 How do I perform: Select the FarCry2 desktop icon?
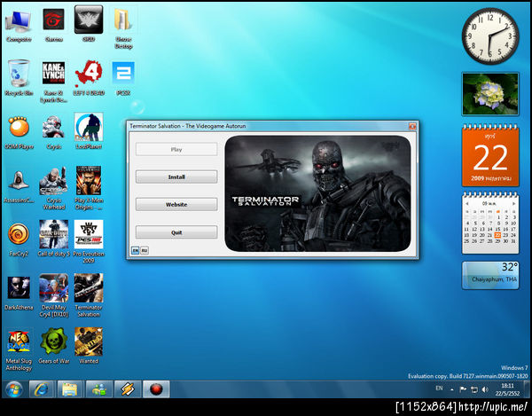click(19, 239)
